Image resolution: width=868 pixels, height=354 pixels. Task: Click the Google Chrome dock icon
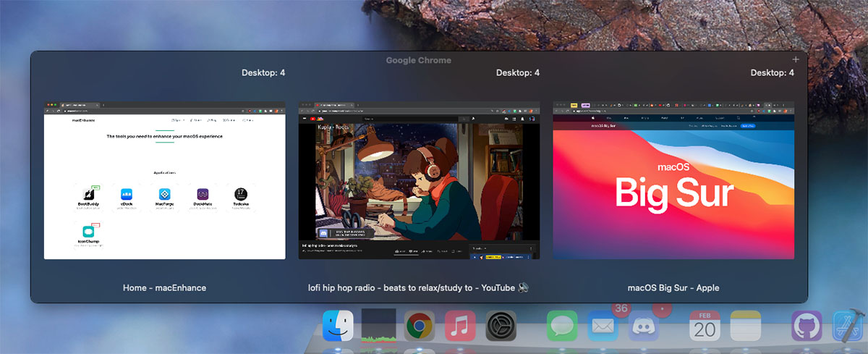tap(420, 326)
